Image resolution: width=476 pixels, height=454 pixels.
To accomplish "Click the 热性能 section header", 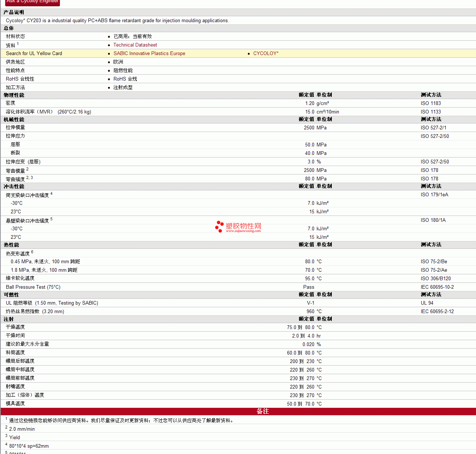I will (11, 245).
